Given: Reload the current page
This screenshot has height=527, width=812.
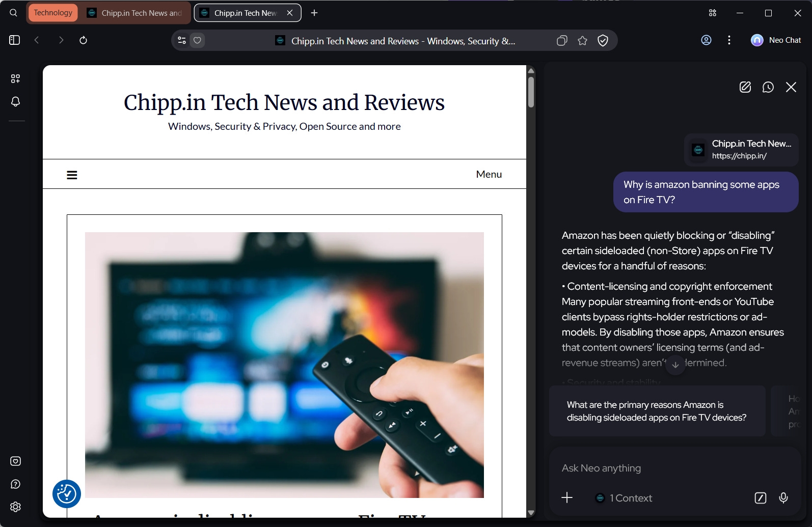Looking at the screenshot, I should (84, 40).
